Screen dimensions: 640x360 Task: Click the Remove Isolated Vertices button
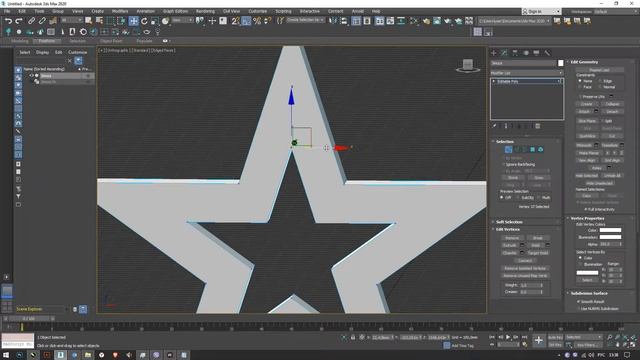click(x=525, y=269)
